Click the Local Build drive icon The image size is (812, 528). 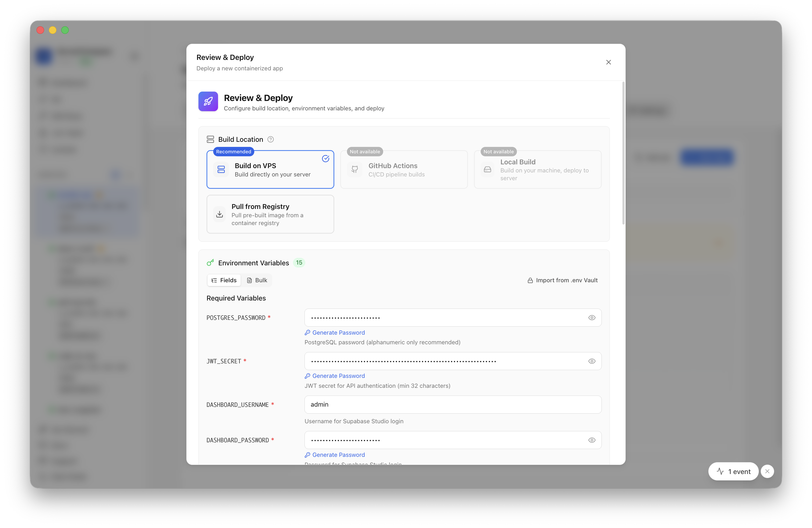tap(488, 169)
